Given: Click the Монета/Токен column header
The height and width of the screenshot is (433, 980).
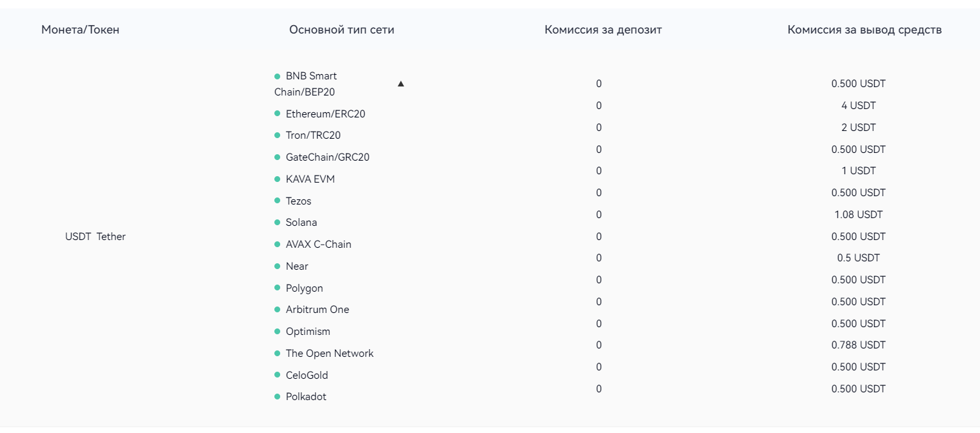Looking at the screenshot, I should click(80, 30).
